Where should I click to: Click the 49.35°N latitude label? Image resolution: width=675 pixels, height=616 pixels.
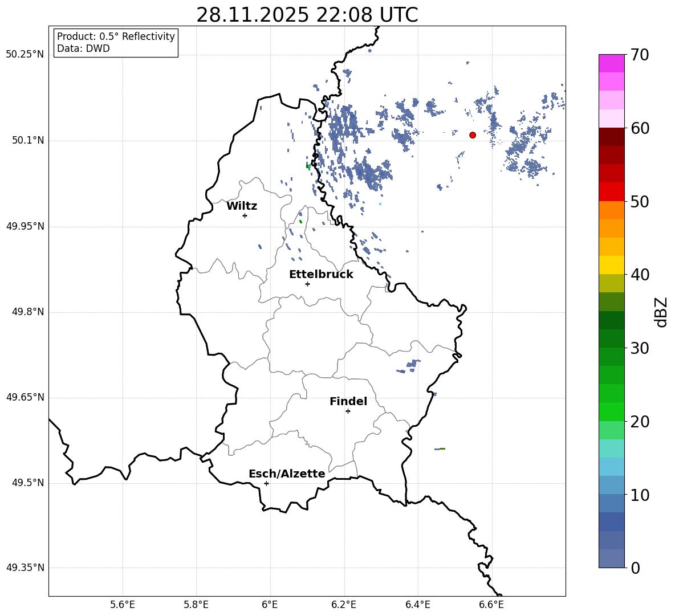coord(25,568)
